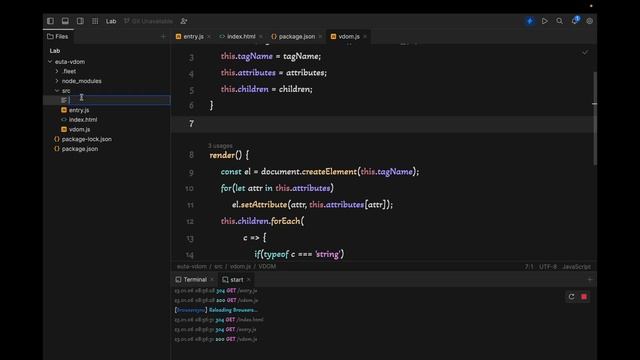This screenshot has width=640, height=360.
Task: Open vdom.js in the file tree
Action: tap(79, 129)
